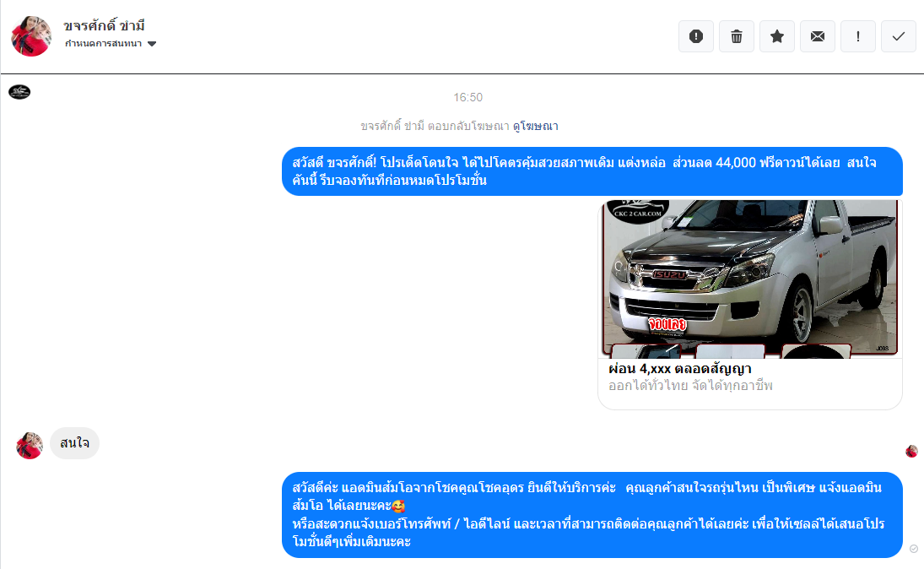Open customer avatar beside สนใจ message

30,445
